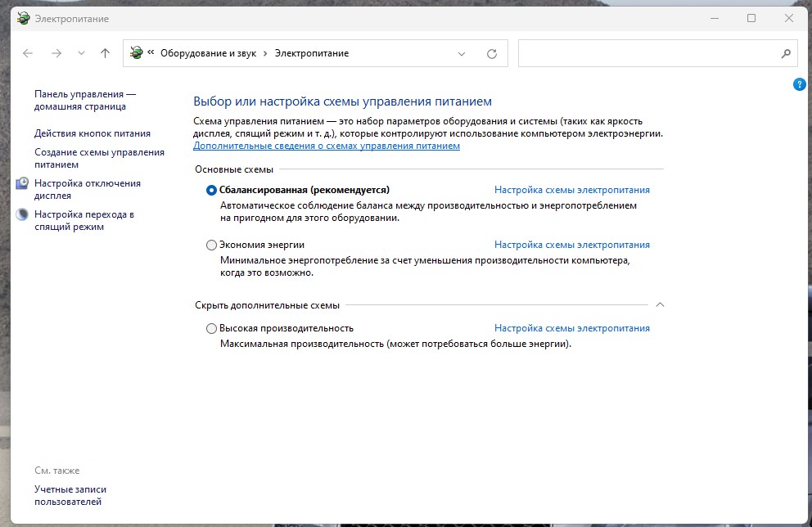The width and height of the screenshot is (812, 527).
Task: Select the Экономия энергии plan
Action: 211,245
